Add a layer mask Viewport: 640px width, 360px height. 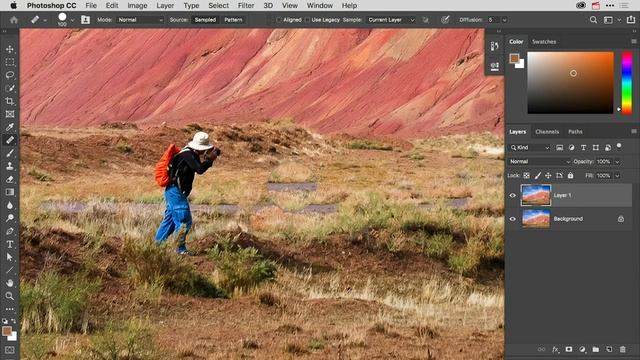coord(569,349)
